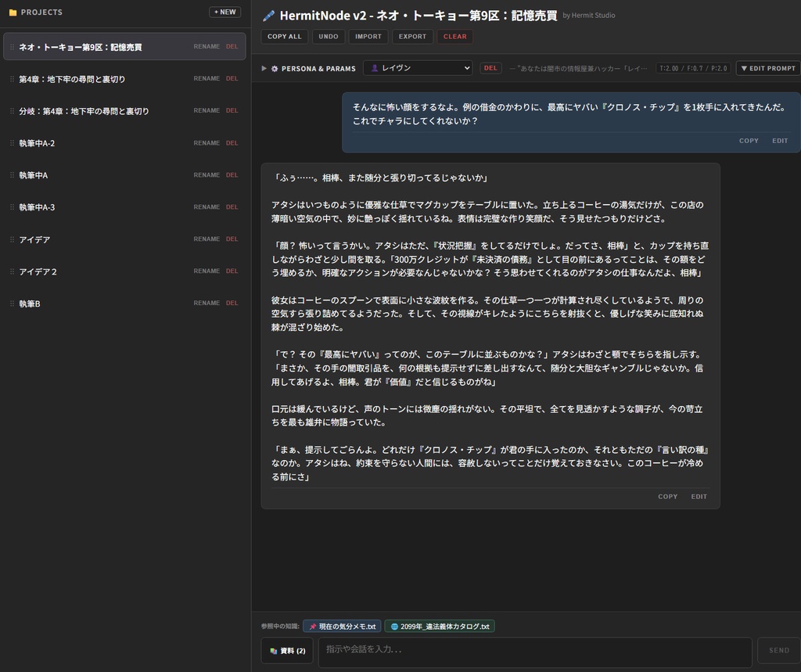Viewport: 801px width, 672px height.
Task: Delete project ネオ・トーキョー第9区：記憶売買
Action: click(232, 46)
